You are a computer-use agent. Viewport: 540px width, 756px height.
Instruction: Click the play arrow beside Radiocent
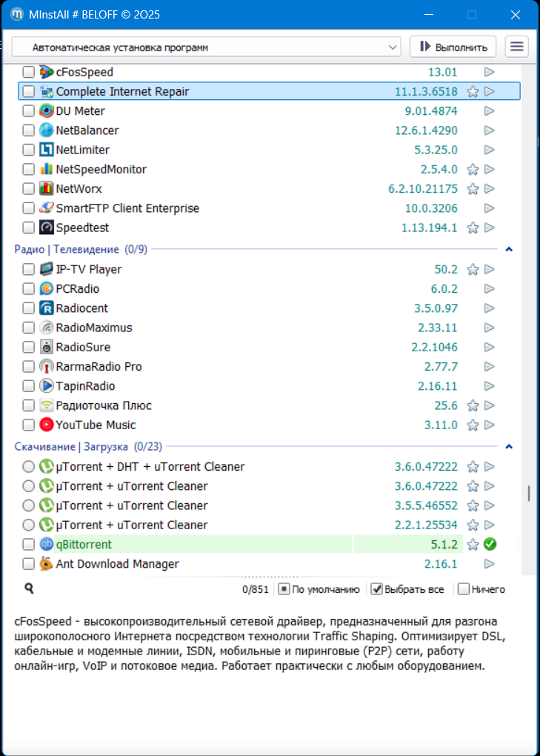pyautogui.click(x=489, y=308)
